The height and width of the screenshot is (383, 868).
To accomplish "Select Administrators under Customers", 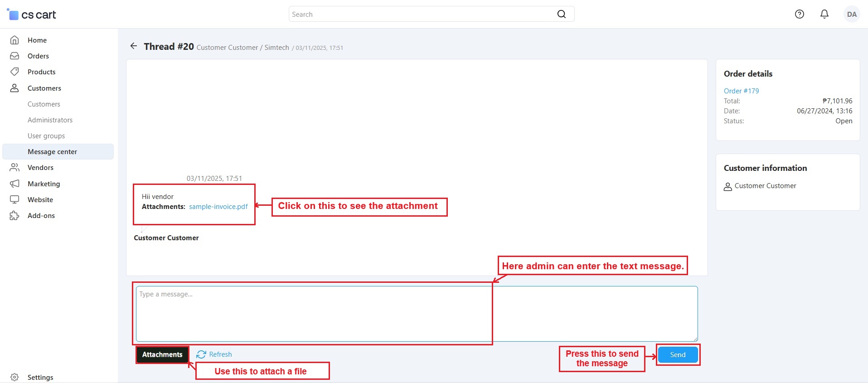I will (50, 120).
